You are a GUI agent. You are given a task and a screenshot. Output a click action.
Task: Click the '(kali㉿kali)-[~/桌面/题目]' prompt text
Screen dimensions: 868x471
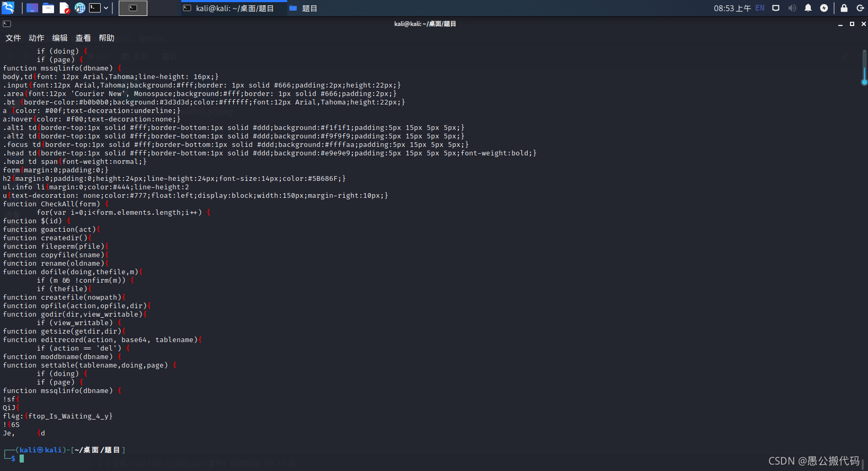pos(70,450)
